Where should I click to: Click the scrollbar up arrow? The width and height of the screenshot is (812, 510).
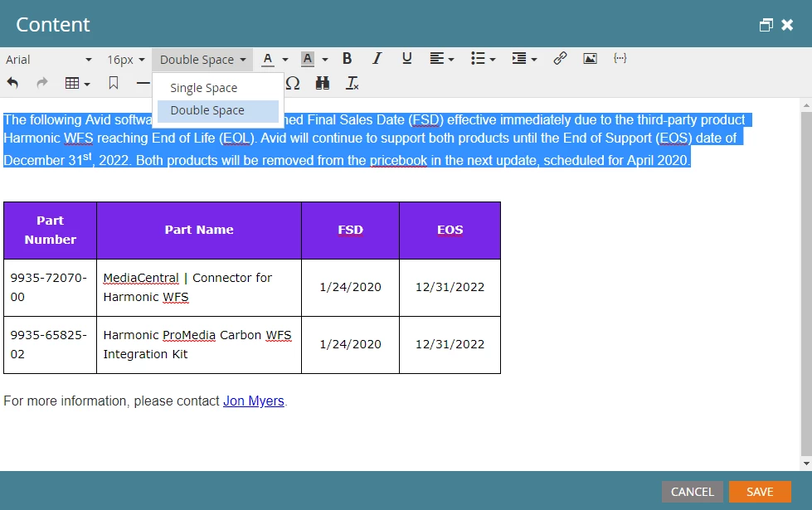click(x=806, y=105)
